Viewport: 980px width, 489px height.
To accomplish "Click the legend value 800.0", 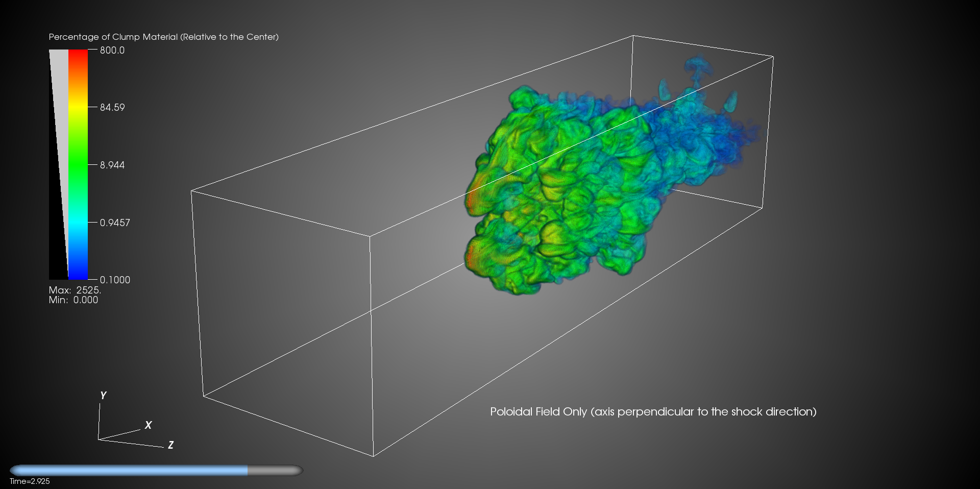I will [x=112, y=50].
